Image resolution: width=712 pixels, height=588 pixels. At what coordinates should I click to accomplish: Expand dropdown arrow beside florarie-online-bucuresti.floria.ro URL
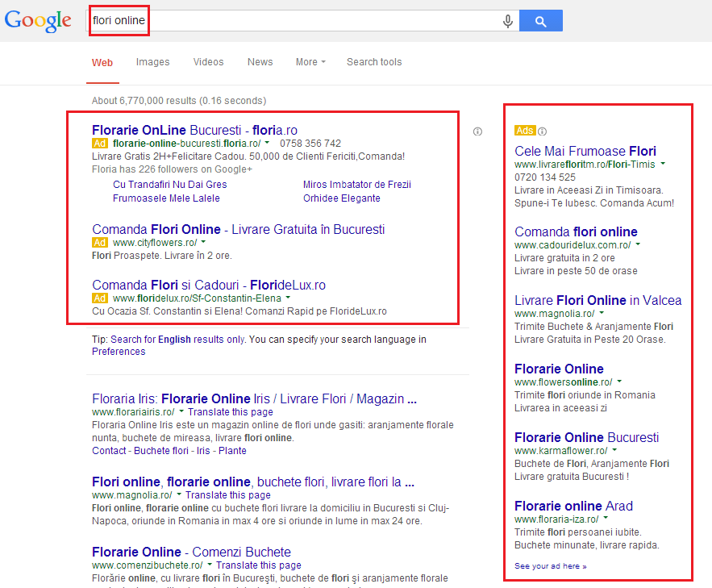point(267,143)
